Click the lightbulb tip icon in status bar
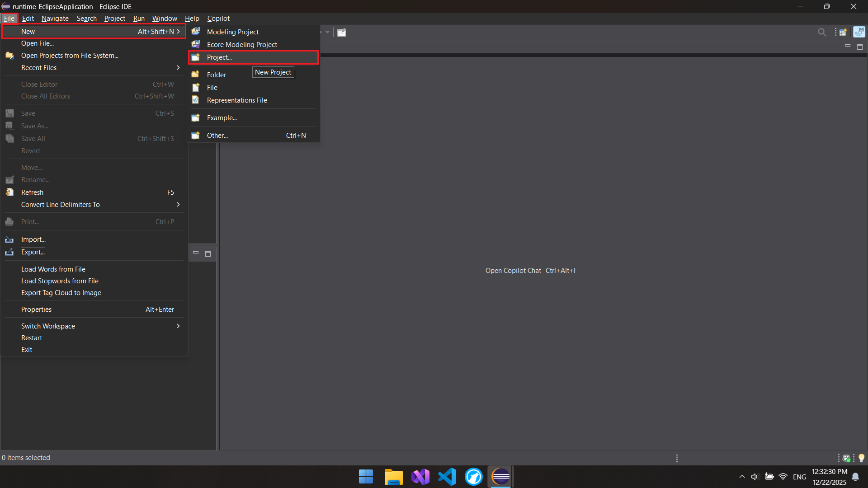 point(861,458)
